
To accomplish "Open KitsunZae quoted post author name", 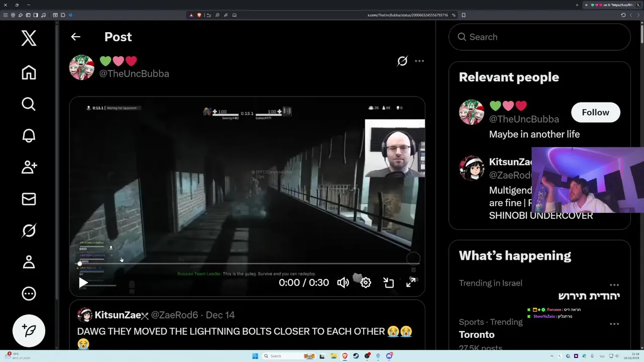I will coord(121,315).
